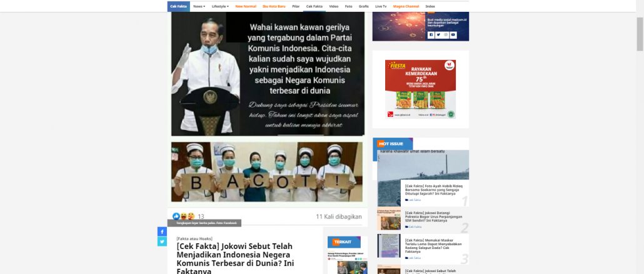Open the Lifestyle dropdown menu
This screenshot has width=644, height=274.
coord(220,6)
